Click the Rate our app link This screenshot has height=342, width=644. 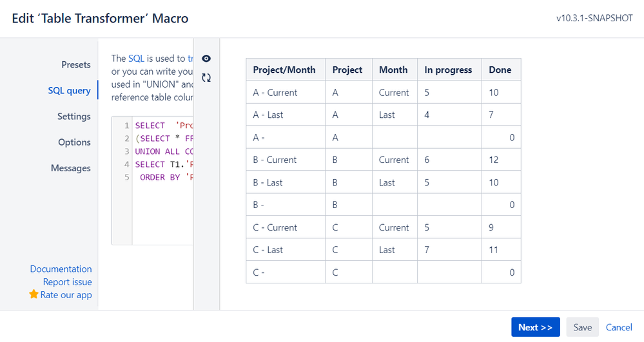click(x=66, y=294)
